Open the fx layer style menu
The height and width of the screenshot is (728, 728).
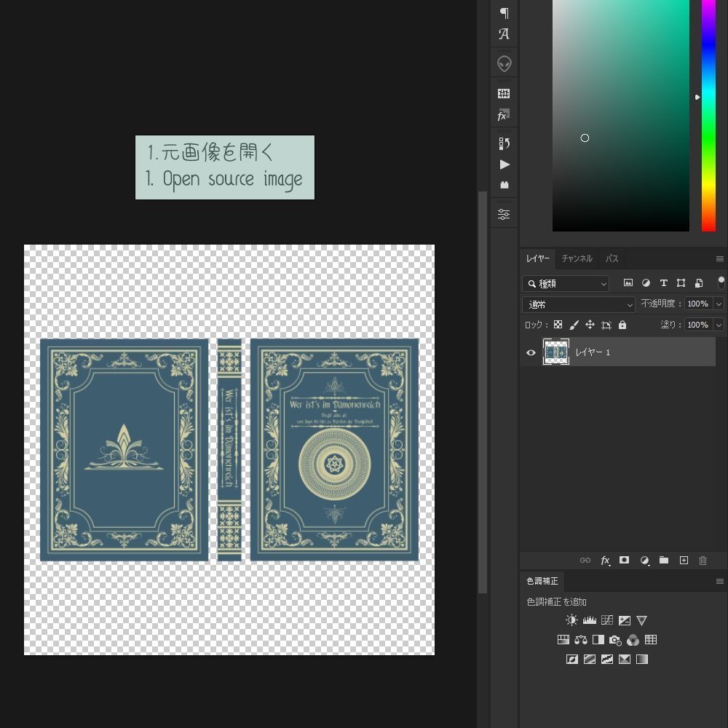tap(605, 561)
